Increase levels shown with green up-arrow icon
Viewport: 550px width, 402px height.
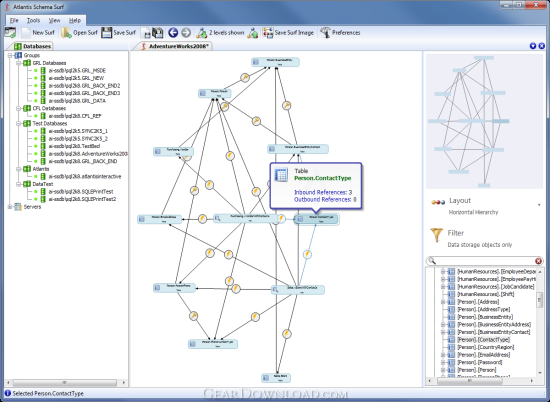[253, 33]
